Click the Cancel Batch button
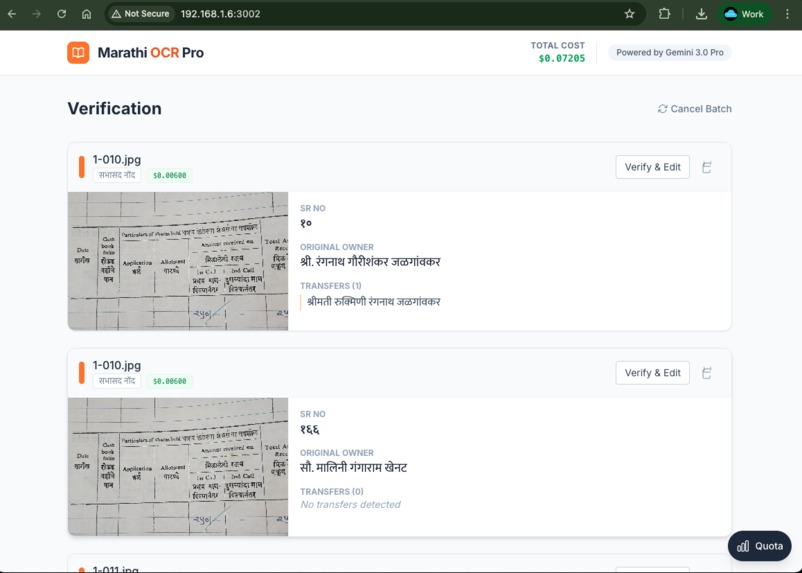Viewport: 802px width, 573px height. 695,108
